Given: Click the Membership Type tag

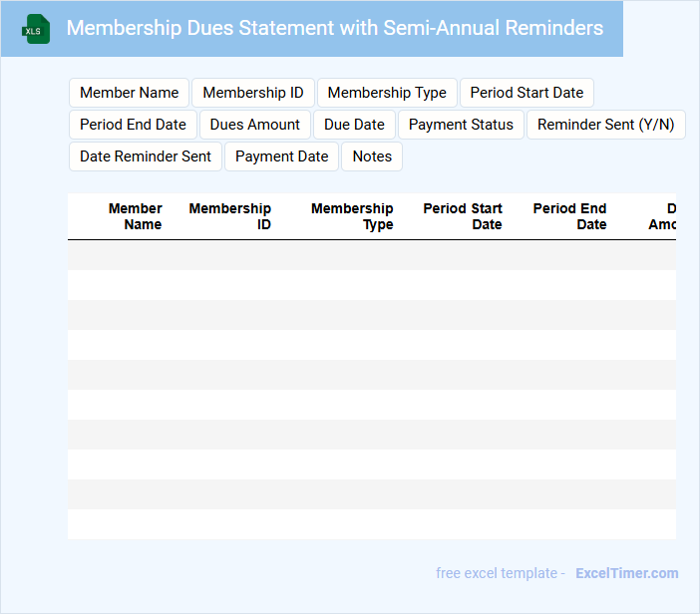Looking at the screenshot, I should (x=387, y=93).
